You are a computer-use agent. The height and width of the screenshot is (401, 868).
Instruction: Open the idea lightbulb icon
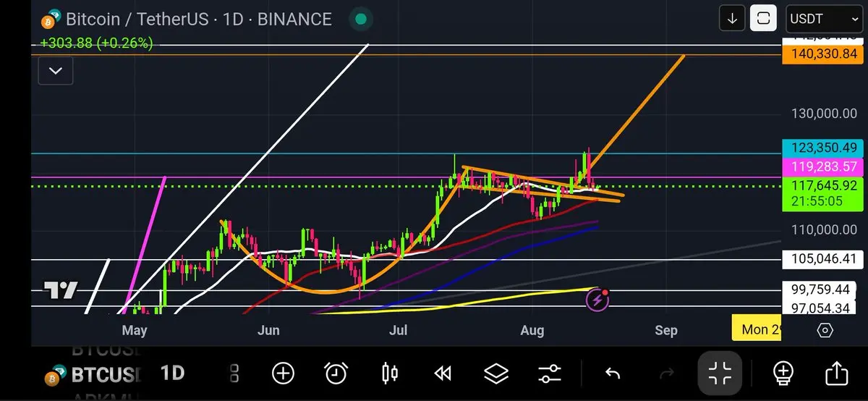tap(783, 373)
